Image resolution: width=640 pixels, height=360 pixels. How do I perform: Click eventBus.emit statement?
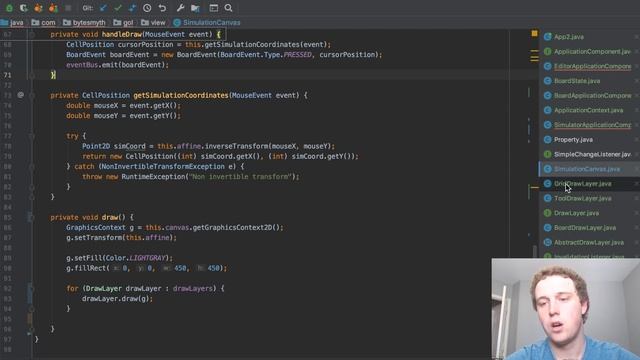[118, 65]
